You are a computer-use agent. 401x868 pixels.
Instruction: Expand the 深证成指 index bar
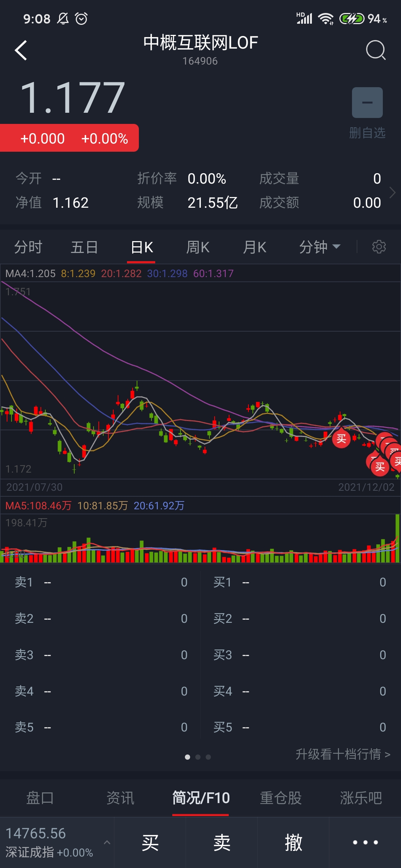[x=56, y=842]
